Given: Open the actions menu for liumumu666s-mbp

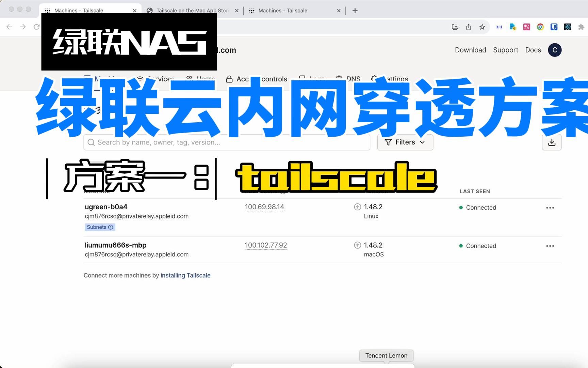Looking at the screenshot, I should 550,246.
